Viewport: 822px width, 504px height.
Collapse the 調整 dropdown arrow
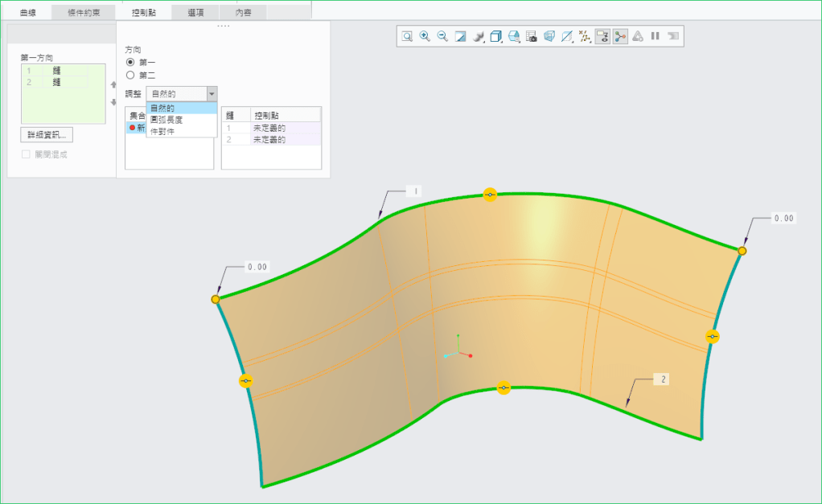[212, 94]
